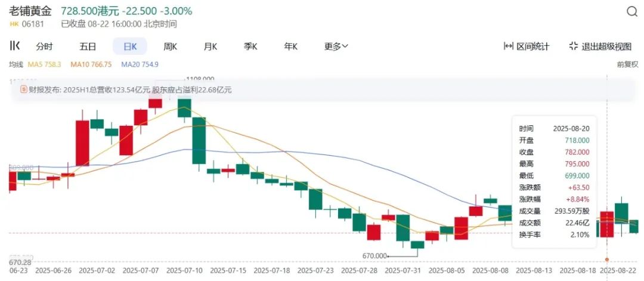
Task: Switch to the 月K monthly tab
Action: coord(210,47)
